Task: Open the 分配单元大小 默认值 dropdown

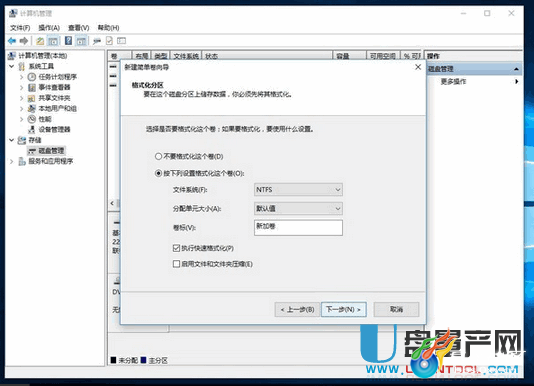Action: [298, 209]
